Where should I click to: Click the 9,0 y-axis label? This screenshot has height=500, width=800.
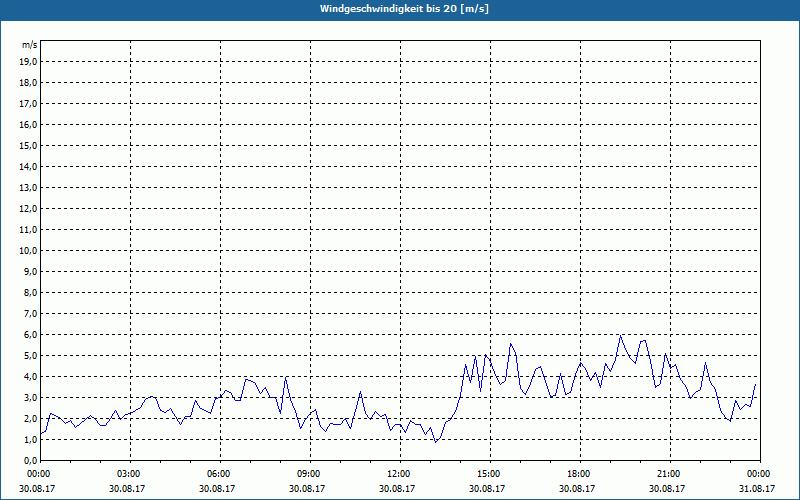coord(31,271)
